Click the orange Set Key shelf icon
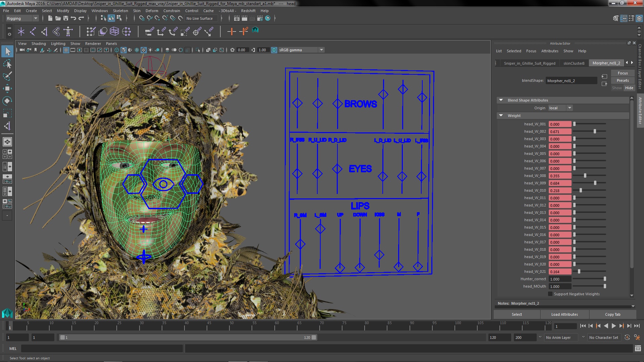644x362 pixels. coord(231,32)
